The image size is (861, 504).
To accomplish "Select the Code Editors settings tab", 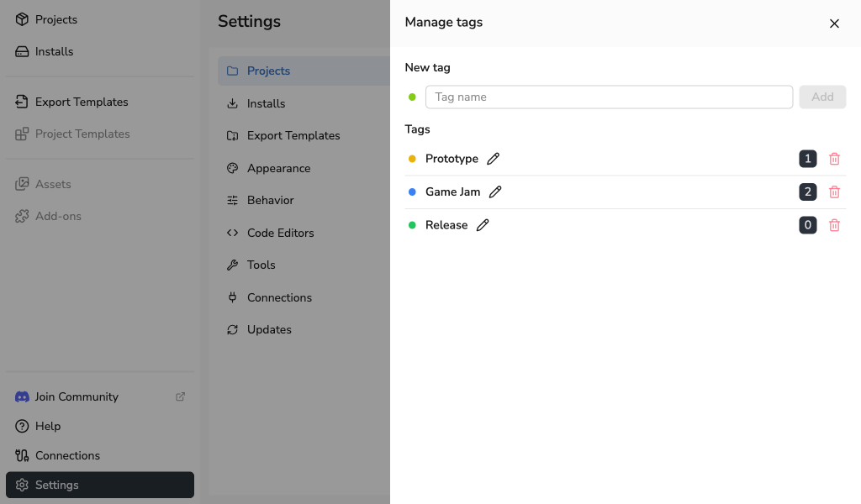I will tap(304, 233).
